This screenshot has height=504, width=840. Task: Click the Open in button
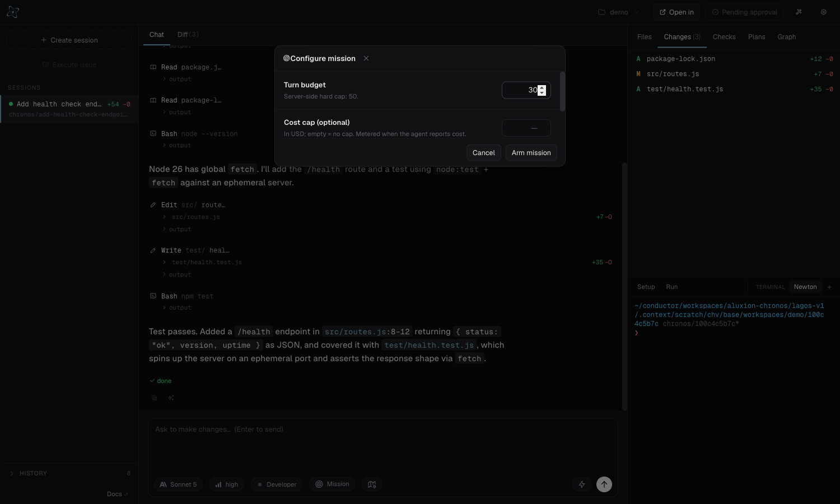(x=676, y=12)
